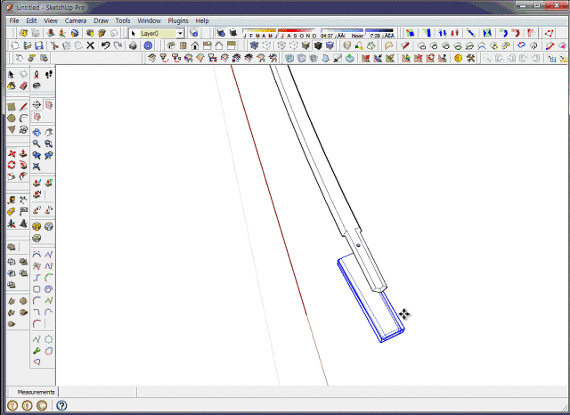Choose the Orbit camera tool

coord(36,132)
